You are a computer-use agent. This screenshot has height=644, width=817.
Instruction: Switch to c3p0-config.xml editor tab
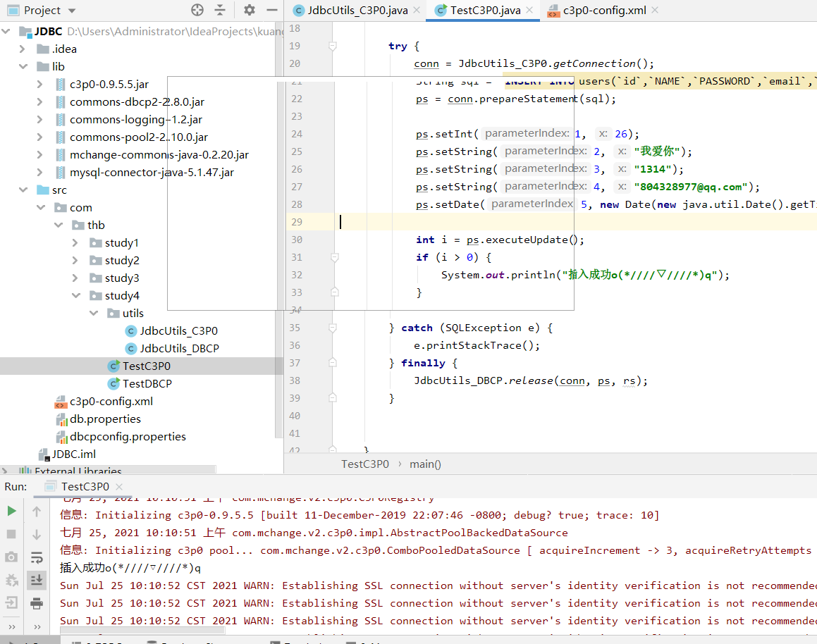pyautogui.click(x=603, y=11)
